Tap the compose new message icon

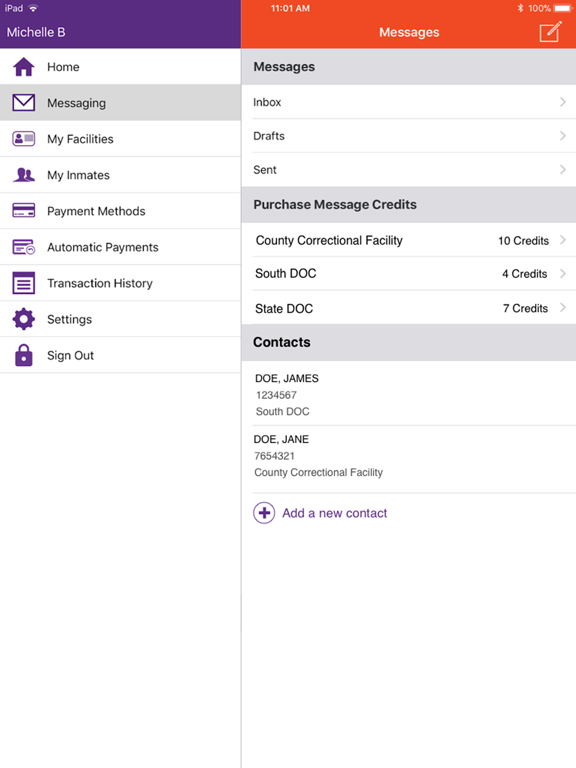click(x=550, y=32)
